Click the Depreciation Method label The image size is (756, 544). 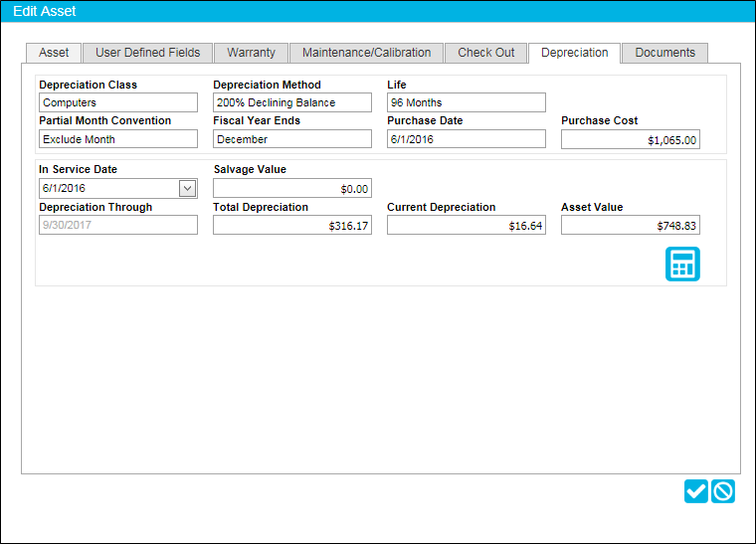click(x=267, y=85)
